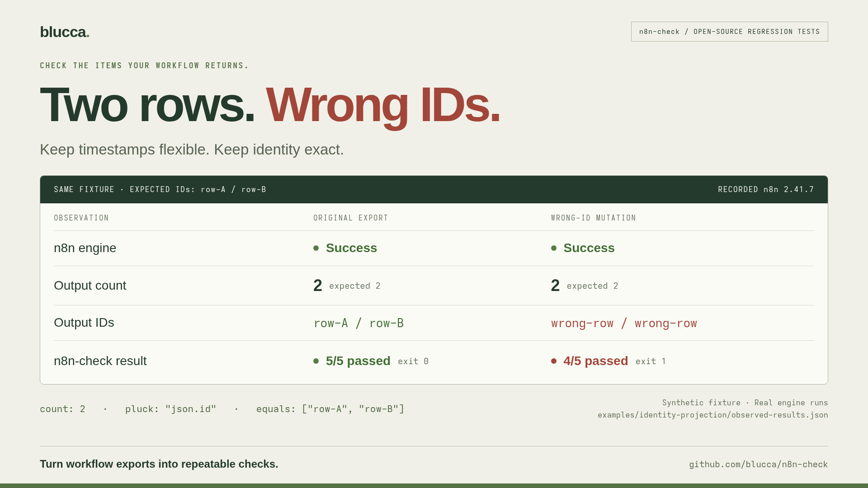Screen dimensions: 868x488
Task: Click Success under Wrong-ID Mutation
Action: click(589, 248)
